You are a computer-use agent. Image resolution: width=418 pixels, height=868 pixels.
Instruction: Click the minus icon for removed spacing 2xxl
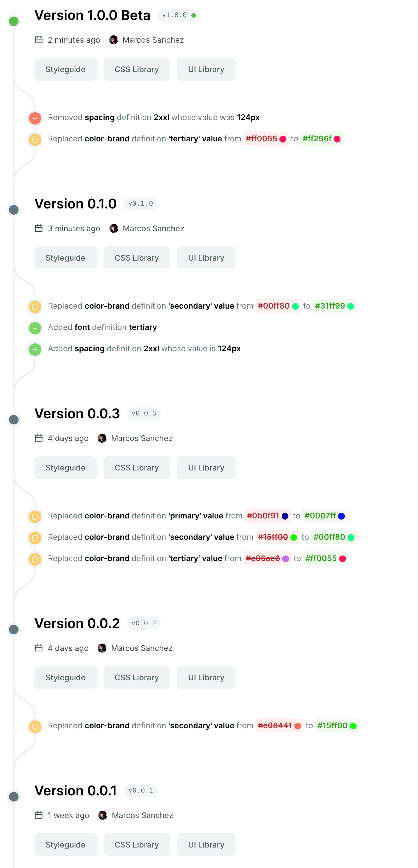click(35, 118)
